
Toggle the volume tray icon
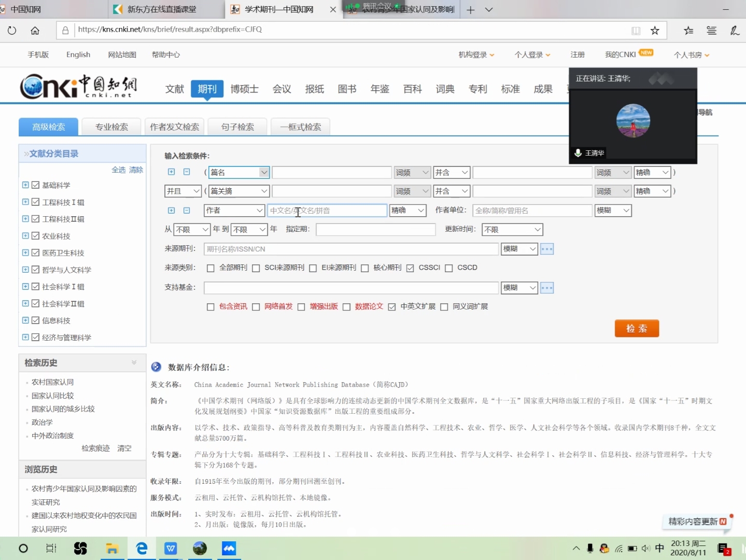(645, 548)
